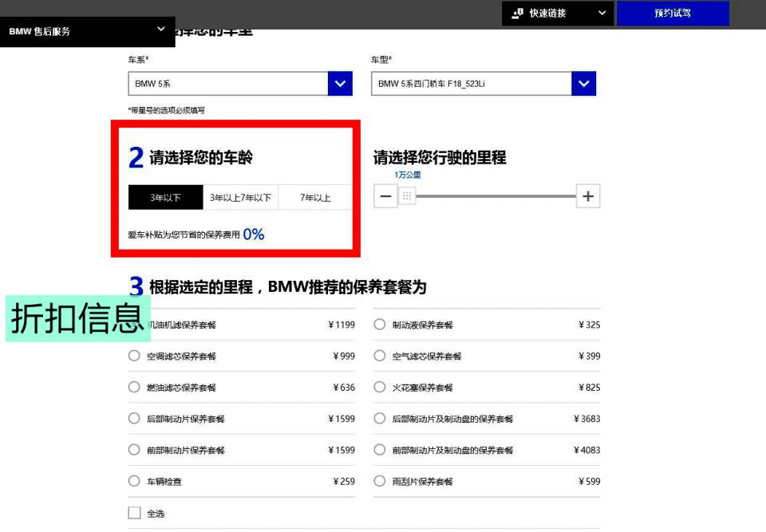Click the ¥259 price text
The width and height of the screenshot is (766, 532).
344,481
